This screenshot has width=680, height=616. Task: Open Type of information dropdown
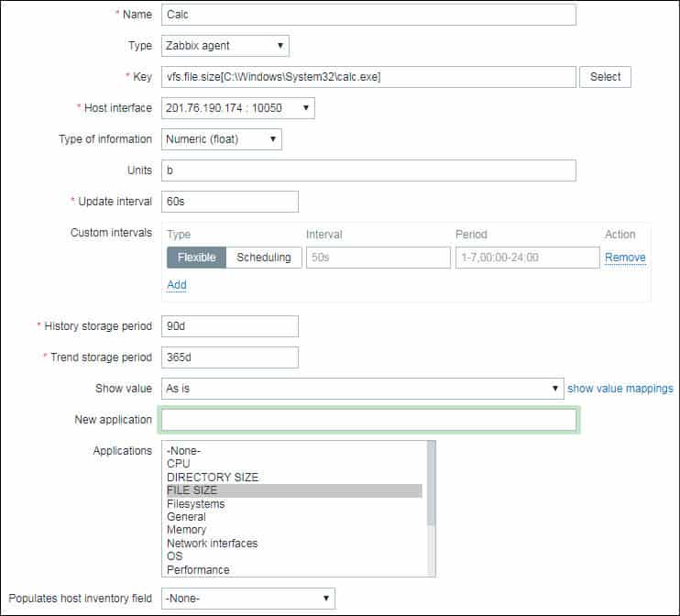tap(222, 139)
